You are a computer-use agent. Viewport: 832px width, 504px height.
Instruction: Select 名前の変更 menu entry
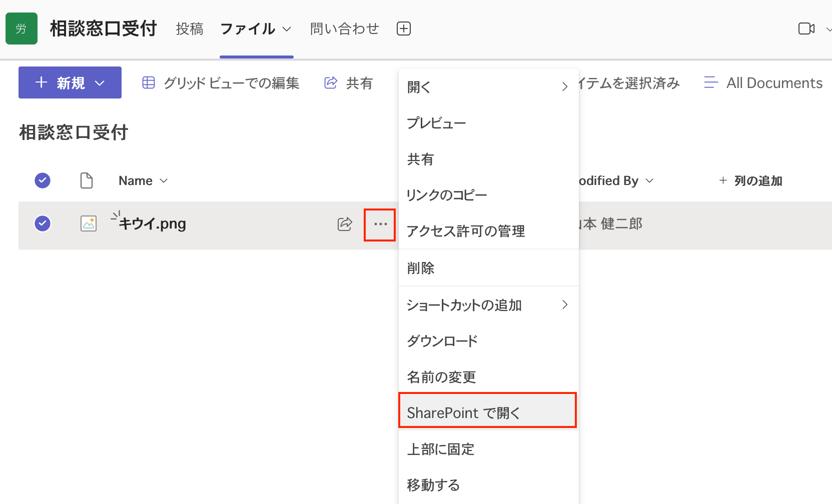[x=488, y=377]
